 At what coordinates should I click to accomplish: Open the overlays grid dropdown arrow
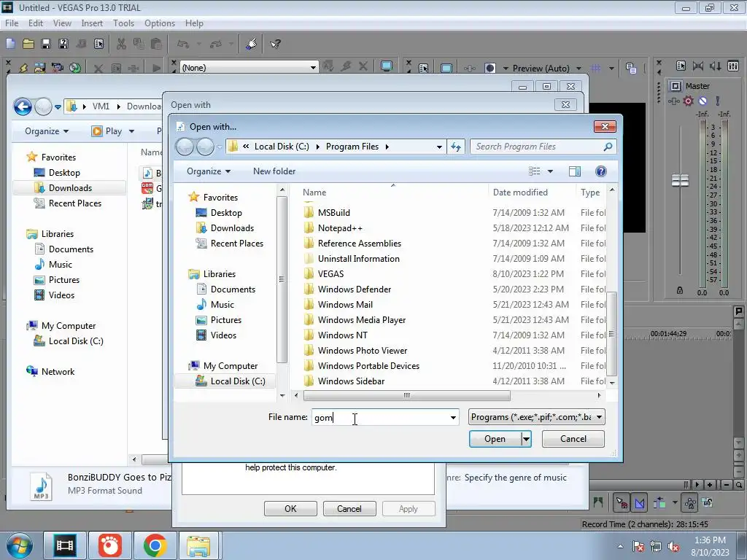coord(611,69)
